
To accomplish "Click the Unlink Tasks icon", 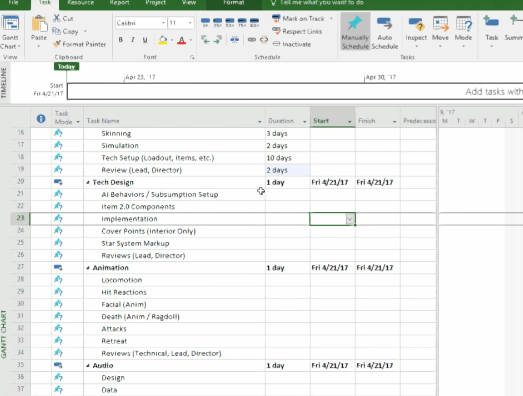I will tap(264, 40).
